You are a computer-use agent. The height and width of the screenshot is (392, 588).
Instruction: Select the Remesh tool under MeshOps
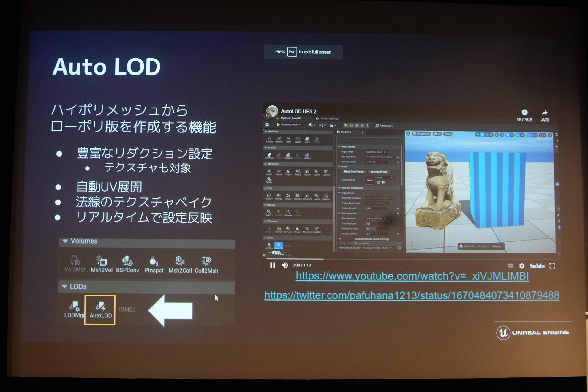click(279, 140)
